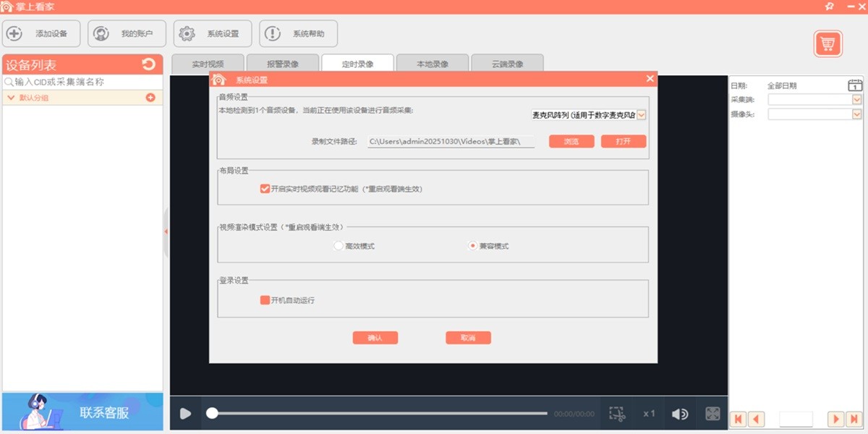
Task: Refresh the device list
Action: (x=149, y=64)
